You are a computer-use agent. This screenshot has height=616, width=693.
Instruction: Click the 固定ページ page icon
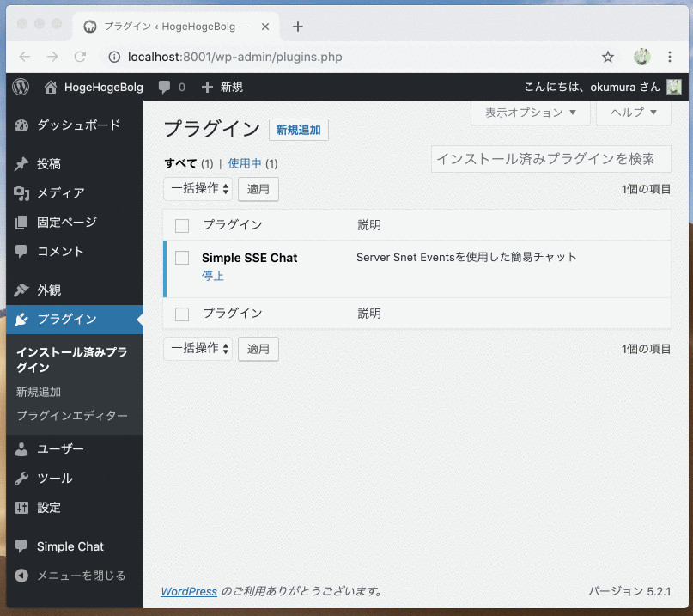click(21, 222)
